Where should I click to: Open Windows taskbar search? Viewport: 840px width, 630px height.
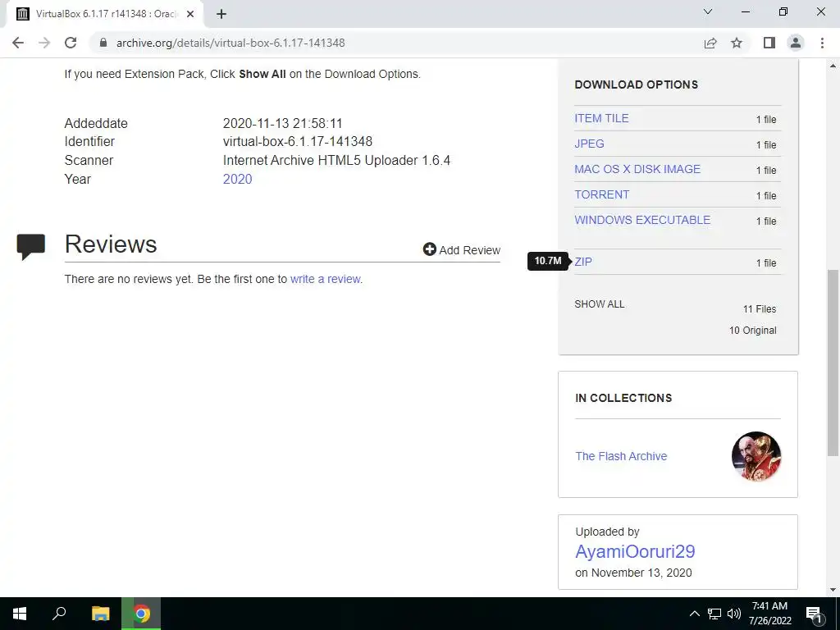(x=59, y=614)
